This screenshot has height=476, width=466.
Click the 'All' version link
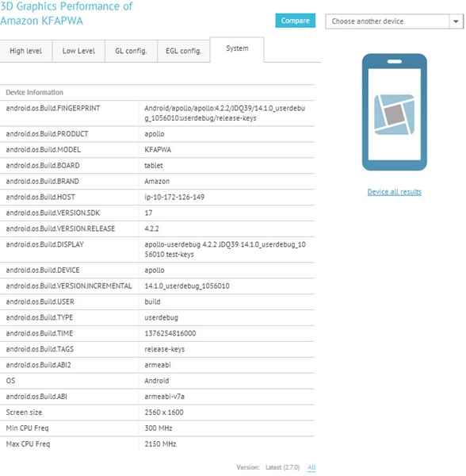tap(311, 467)
